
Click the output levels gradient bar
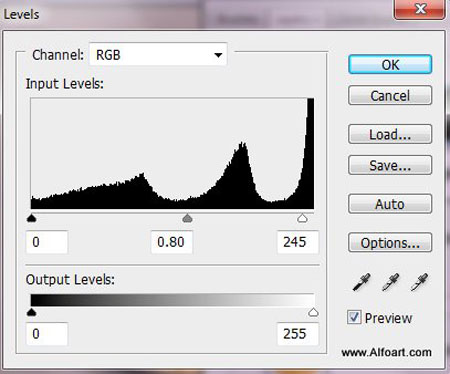point(172,300)
